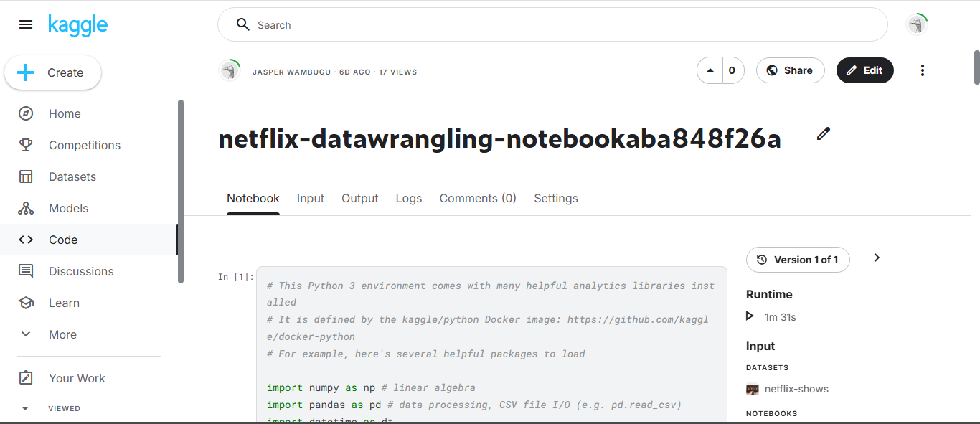Open author Jasper Wambugu profile link
Image resolution: width=980 pixels, height=424 pixels.
(293, 72)
